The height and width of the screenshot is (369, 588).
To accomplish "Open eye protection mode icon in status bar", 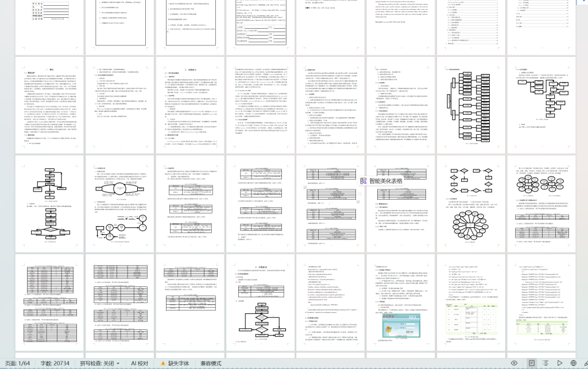I will point(514,363).
